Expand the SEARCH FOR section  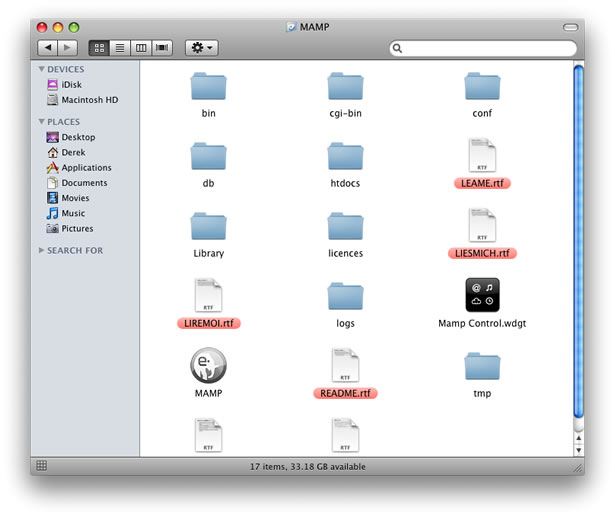click(42, 250)
